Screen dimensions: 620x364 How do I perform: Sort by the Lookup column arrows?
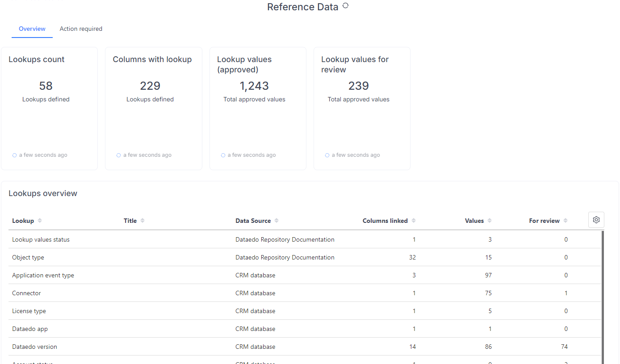point(40,221)
